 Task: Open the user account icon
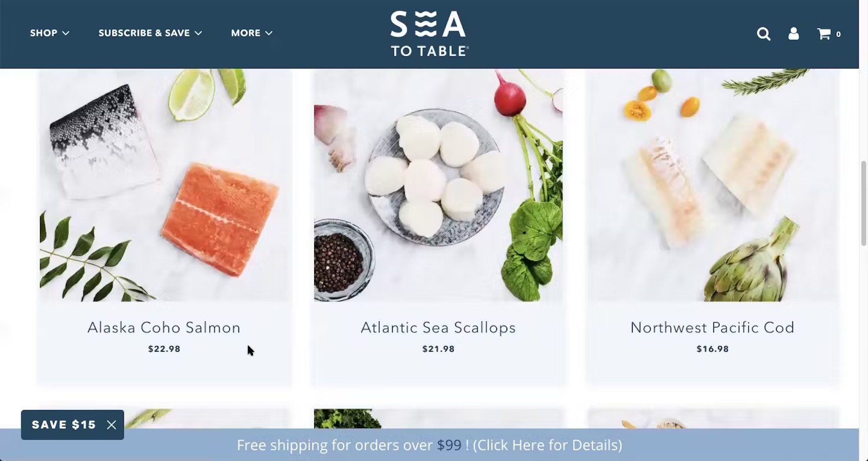[x=794, y=34]
